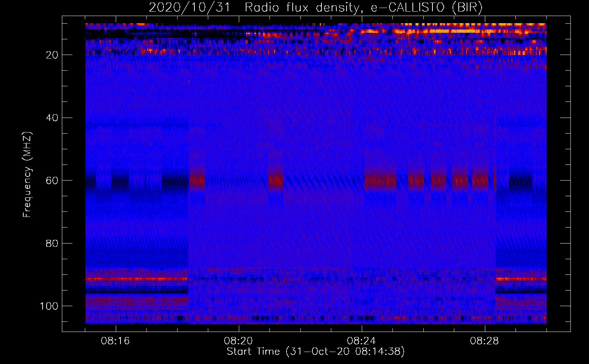Click the plot title '2020/10/31 Radio flux density, e-CALLISTO (BIR)'
This screenshot has width=589, height=364.
click(316, 7)
